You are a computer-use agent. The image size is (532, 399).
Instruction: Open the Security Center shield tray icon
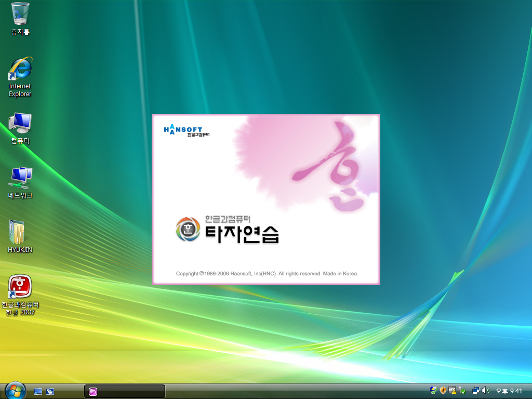click(443, 391)
